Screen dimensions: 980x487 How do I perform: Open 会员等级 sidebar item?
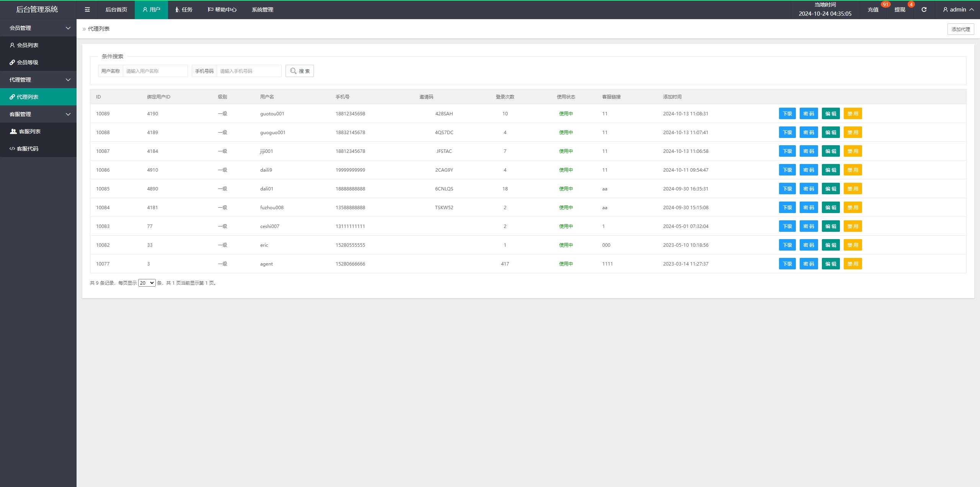click(28, 62)
